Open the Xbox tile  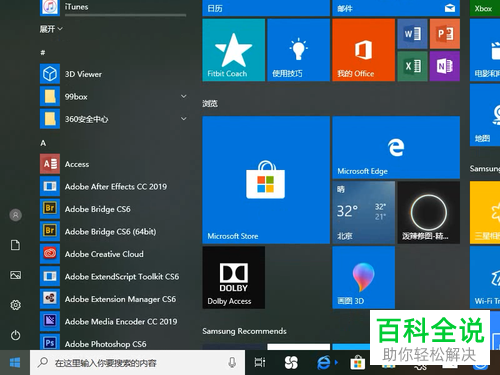pyautogui.click(x=485, y=8)
